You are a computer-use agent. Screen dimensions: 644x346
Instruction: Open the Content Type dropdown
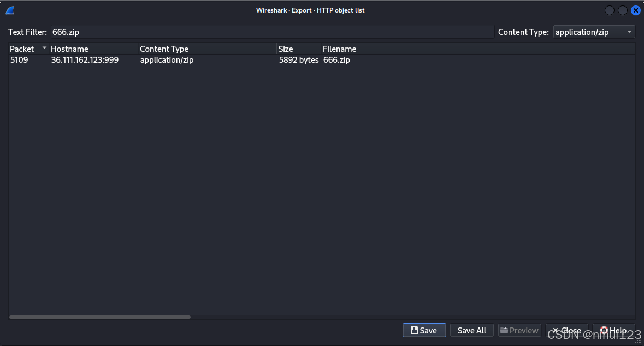click(594, 32)
